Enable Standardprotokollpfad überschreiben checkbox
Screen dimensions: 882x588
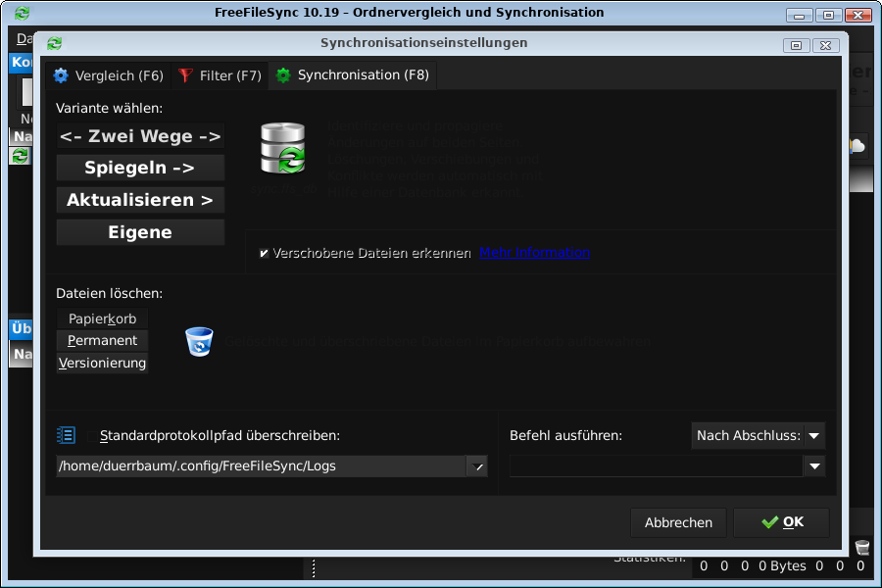click(x=92, y=436)
